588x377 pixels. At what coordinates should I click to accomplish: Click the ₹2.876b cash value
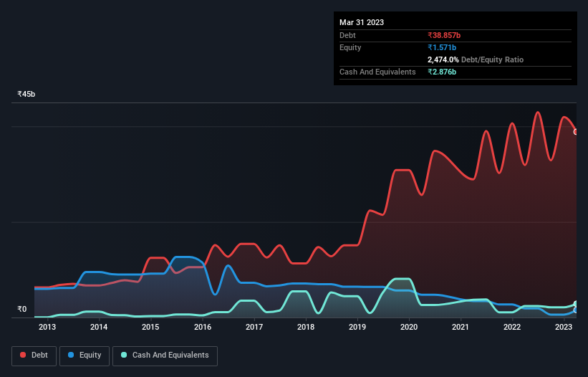pos(442,72)
